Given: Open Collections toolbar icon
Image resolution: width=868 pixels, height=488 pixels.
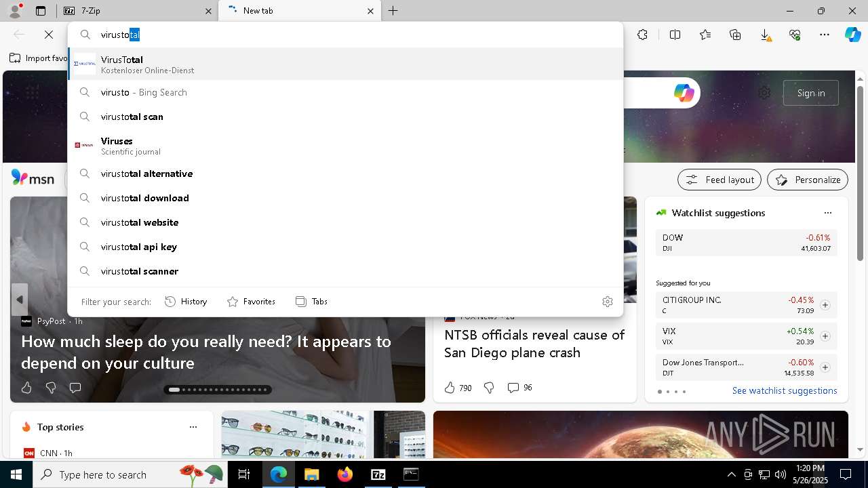Looking at the screenshot, I should click(x=735, y=35).
